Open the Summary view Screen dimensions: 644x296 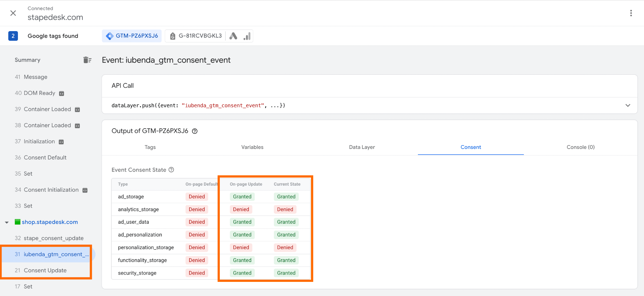pos(27,60)
